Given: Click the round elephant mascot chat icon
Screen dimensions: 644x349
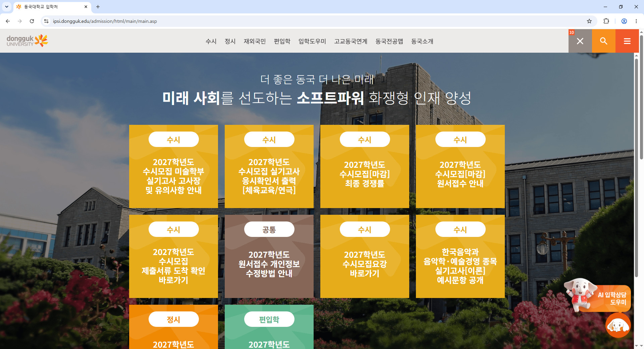Looking at the screenshot, I should (618, 325).
